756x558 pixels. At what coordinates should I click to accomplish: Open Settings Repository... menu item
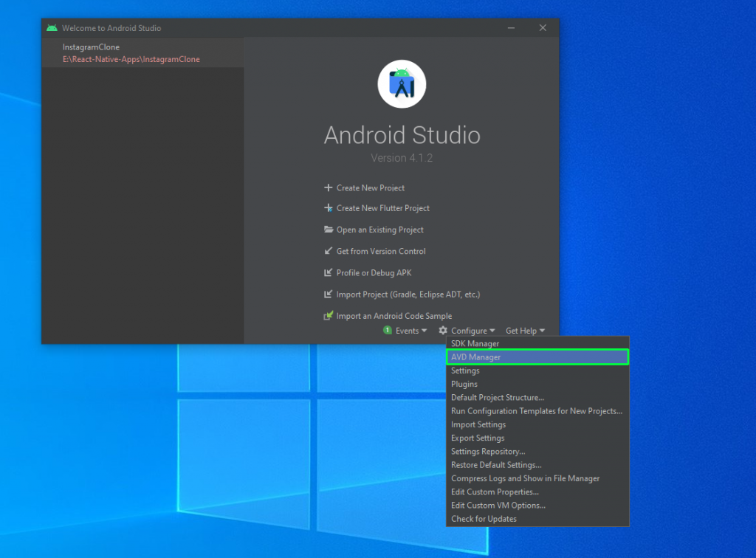click(537, 452)
